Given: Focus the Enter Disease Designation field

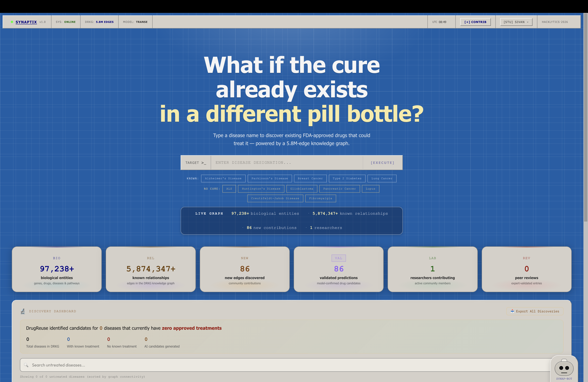Looking at the screenshot, I should click(287, 163).
